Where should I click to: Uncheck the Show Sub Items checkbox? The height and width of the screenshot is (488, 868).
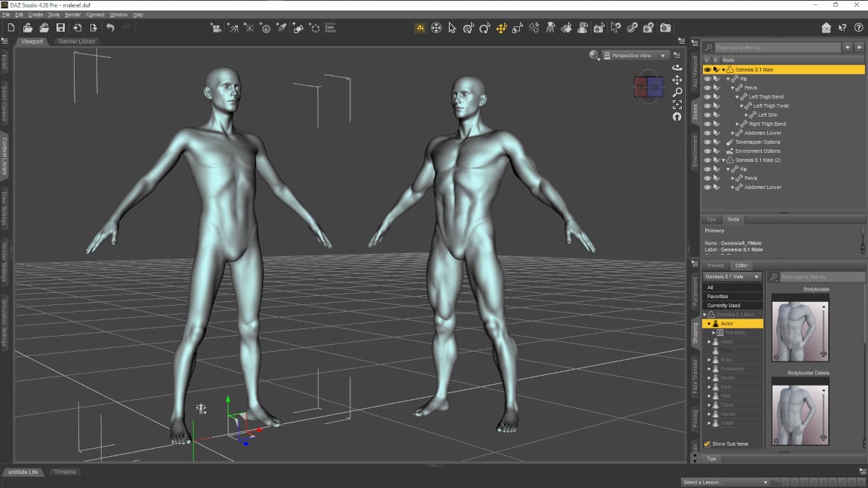(x=707, y=444)
